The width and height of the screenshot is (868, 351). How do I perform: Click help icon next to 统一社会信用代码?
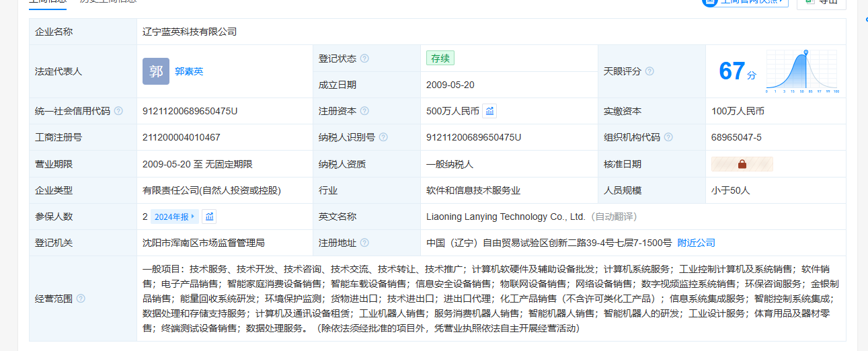click(118, 111)
